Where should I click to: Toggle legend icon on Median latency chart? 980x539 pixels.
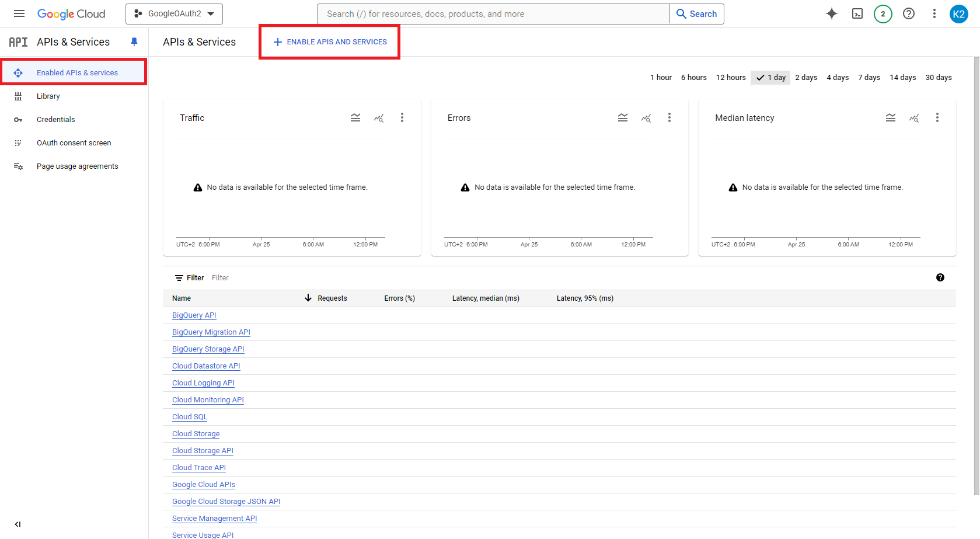(891, 118)
